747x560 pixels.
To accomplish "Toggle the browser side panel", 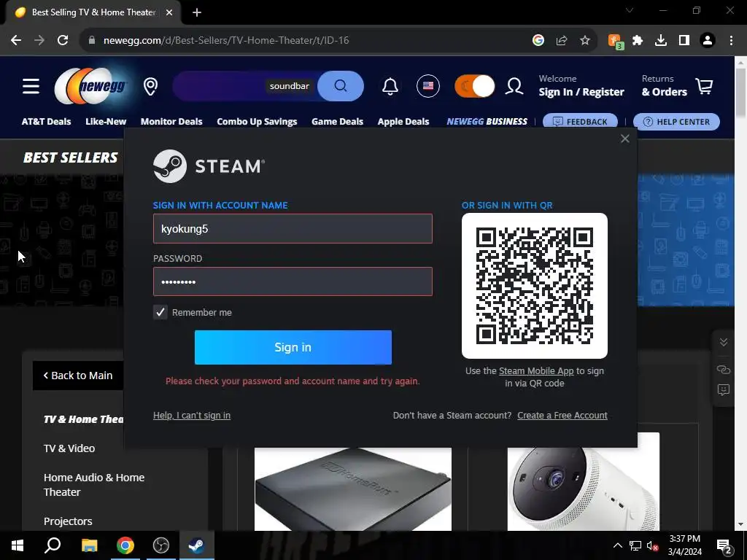I will [684, 41].
